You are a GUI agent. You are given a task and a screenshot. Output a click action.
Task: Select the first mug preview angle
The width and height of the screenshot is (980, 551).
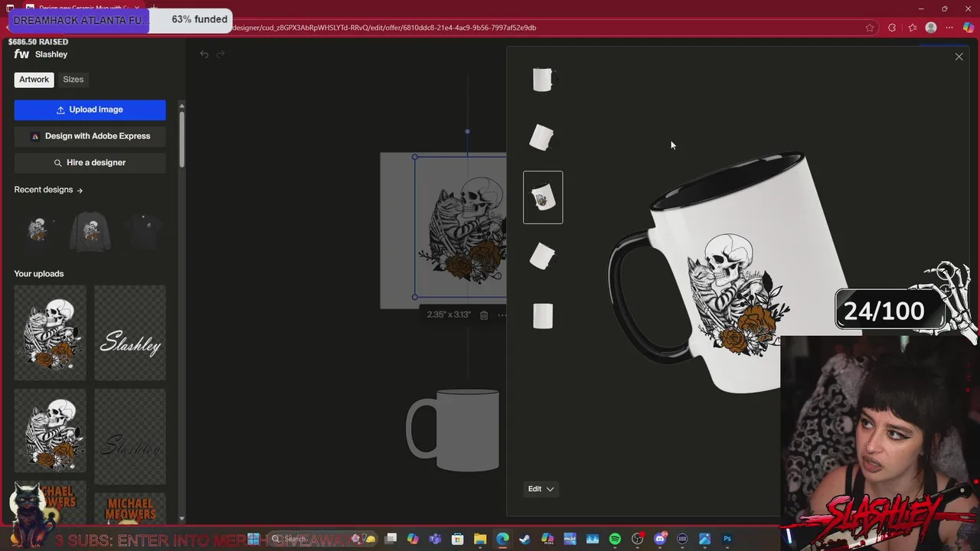click(543, 79)
